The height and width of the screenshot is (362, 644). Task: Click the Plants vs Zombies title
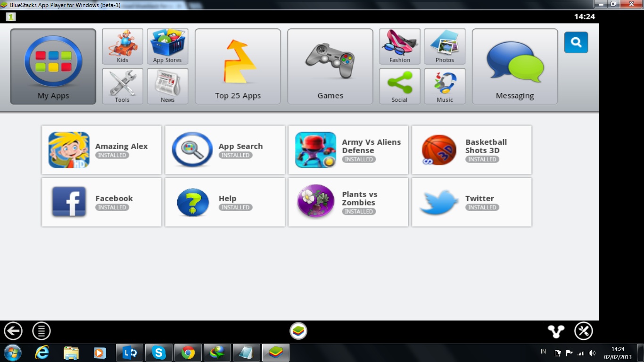tap(360, 198)
